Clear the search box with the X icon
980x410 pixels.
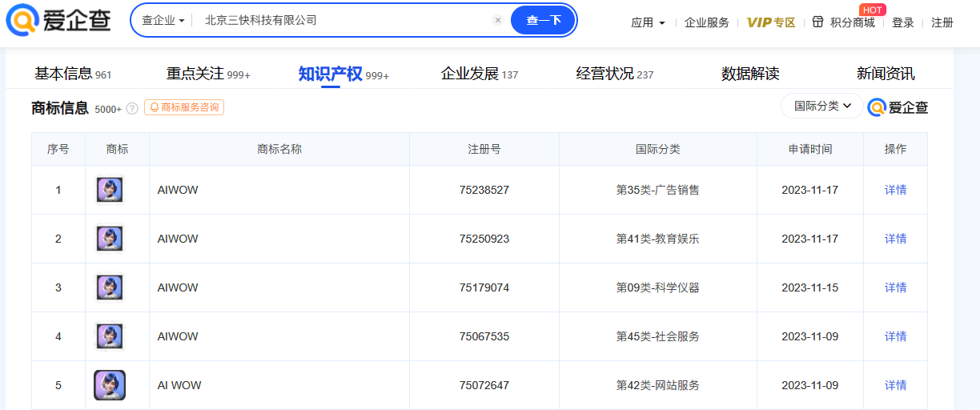coord(498,20)
